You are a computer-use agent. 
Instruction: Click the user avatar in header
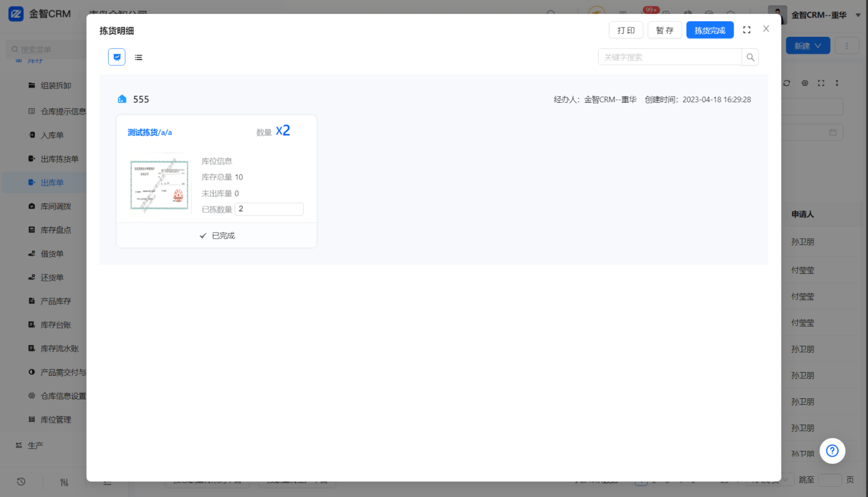778,15
